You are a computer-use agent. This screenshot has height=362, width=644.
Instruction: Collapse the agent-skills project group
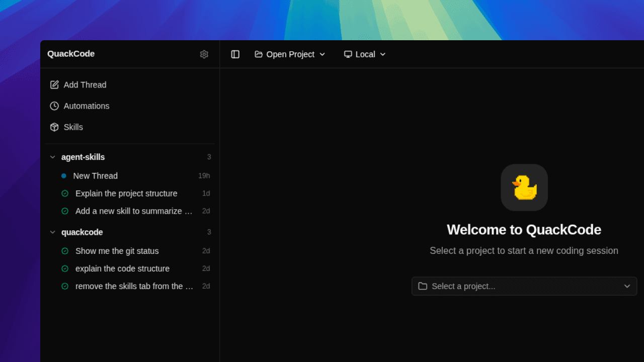tap(53, 157)
